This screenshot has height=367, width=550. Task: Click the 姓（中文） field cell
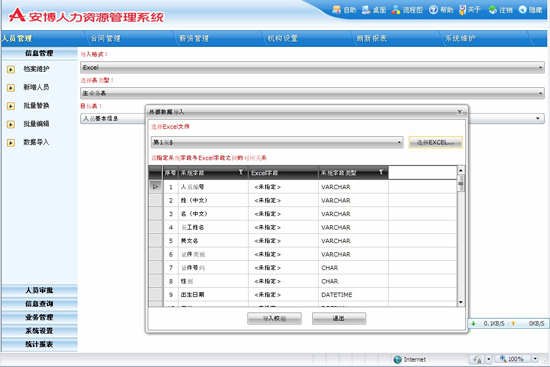click(213, 200)
